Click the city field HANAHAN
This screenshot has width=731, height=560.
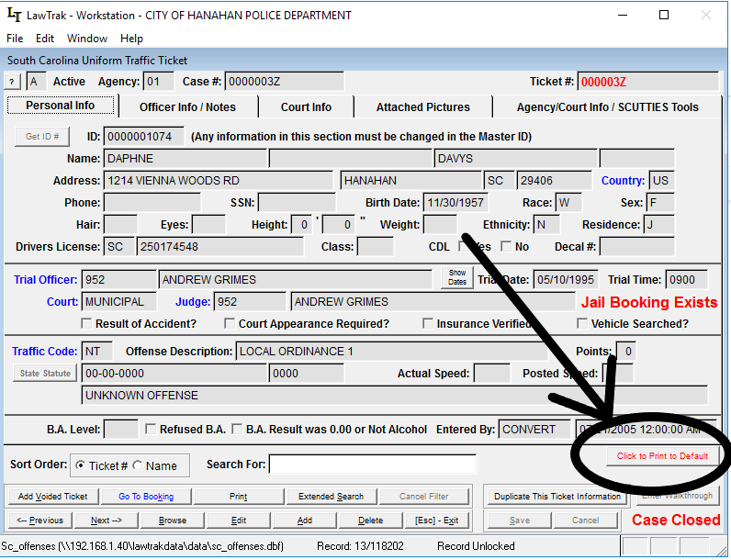click(411, 180)
